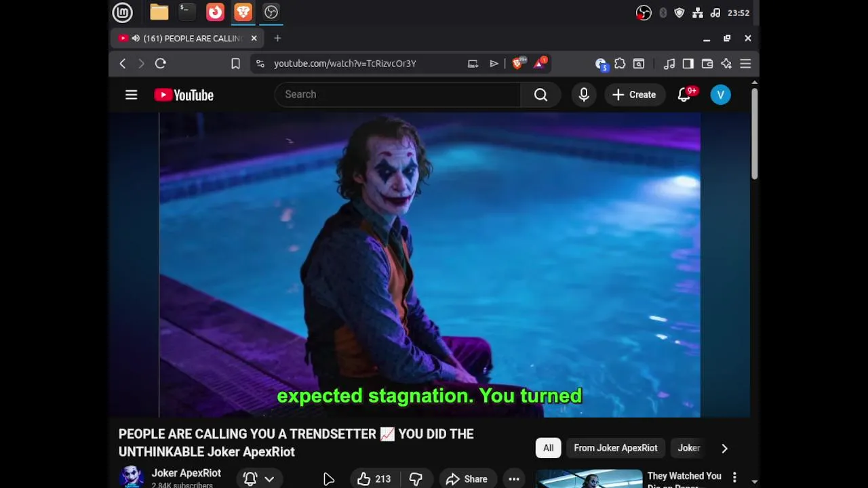Open Brave Leo AI sparkle icon
Viewport: 868px width, 488px height.
726,64
